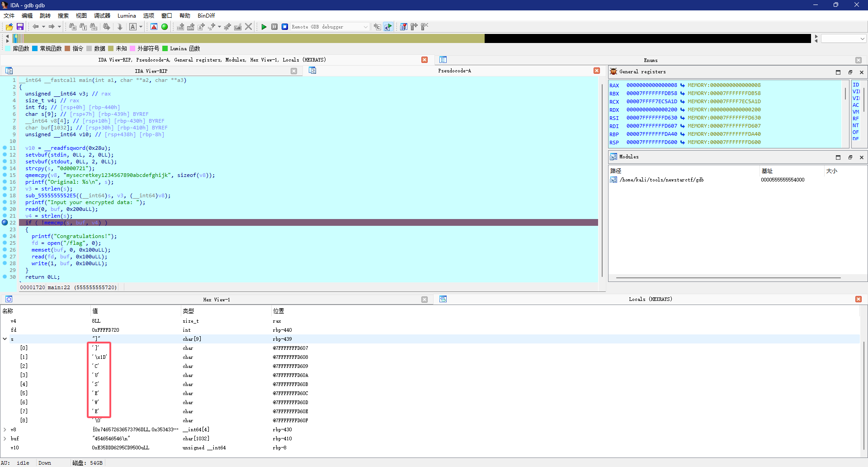868x467 pixels.
Task: Jump forward with the right arrow icon
Action: [x=52, y=27]
